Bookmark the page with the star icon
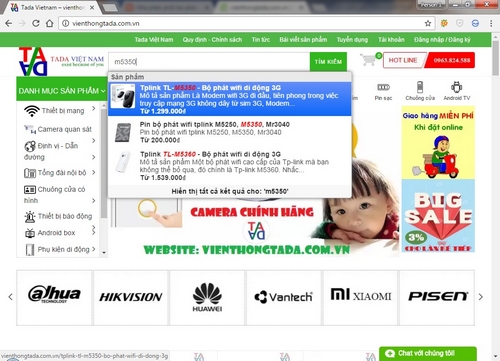Image resolution: width=500 pixels, height=361 pixels. pos(428,23)
